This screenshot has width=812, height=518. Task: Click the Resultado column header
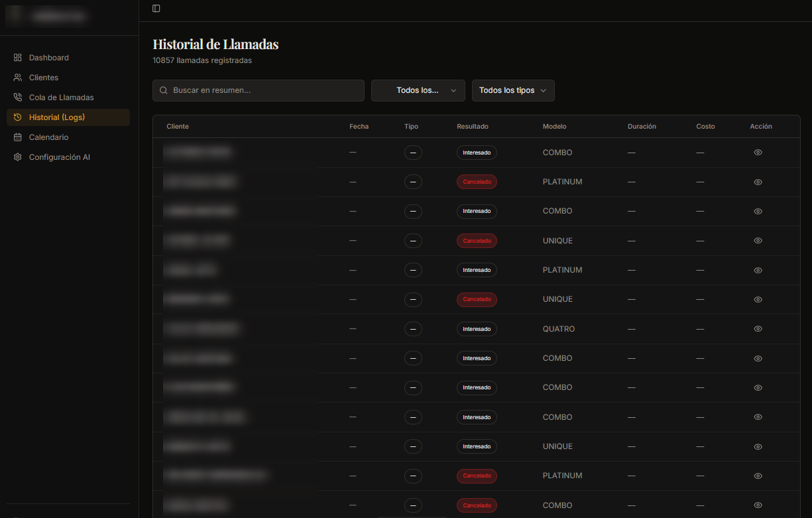point(473,126)
